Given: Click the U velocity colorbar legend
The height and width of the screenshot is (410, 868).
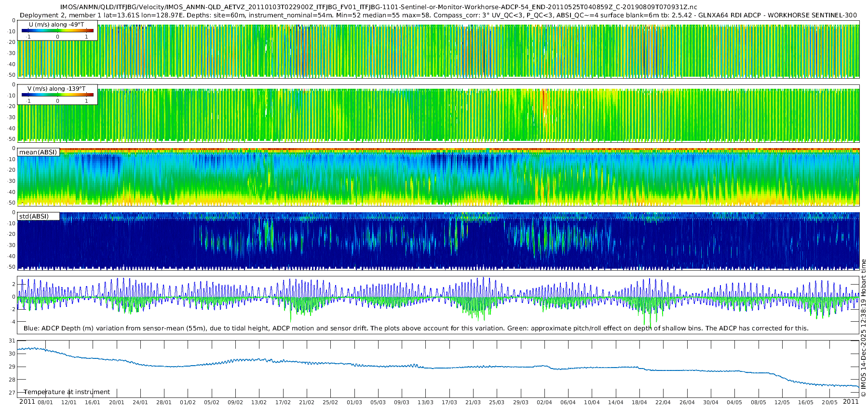Looking at the screenshot, I should click(x=57, y=30).
